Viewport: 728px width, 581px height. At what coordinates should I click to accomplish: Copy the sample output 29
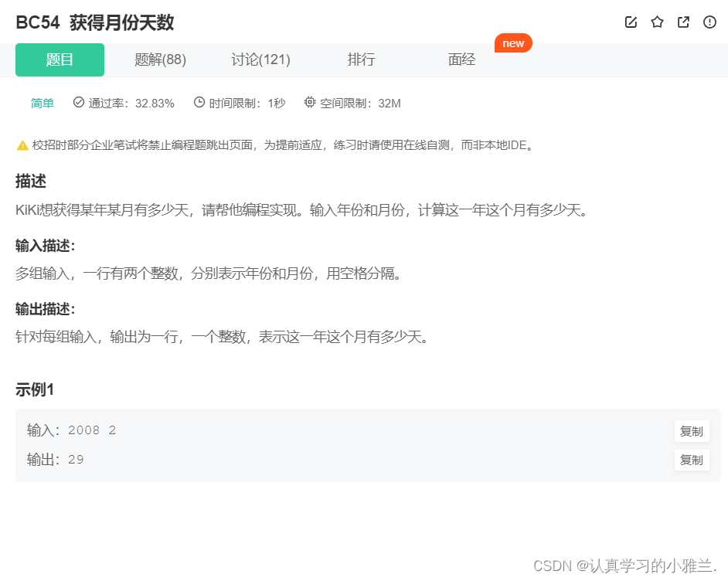pos(692,460)
